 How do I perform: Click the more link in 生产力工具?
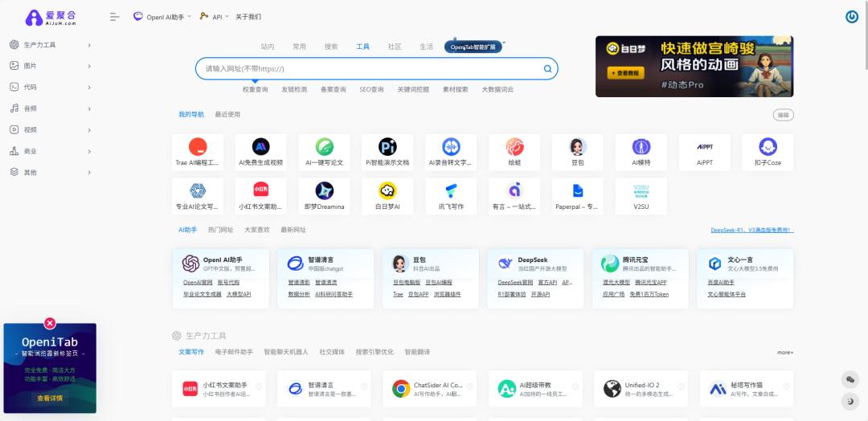785,353
